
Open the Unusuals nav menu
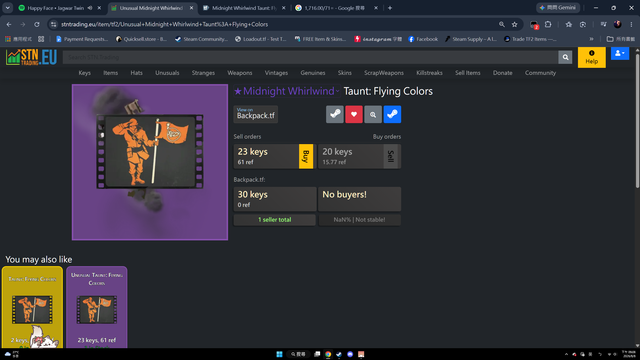coord(167,73)
